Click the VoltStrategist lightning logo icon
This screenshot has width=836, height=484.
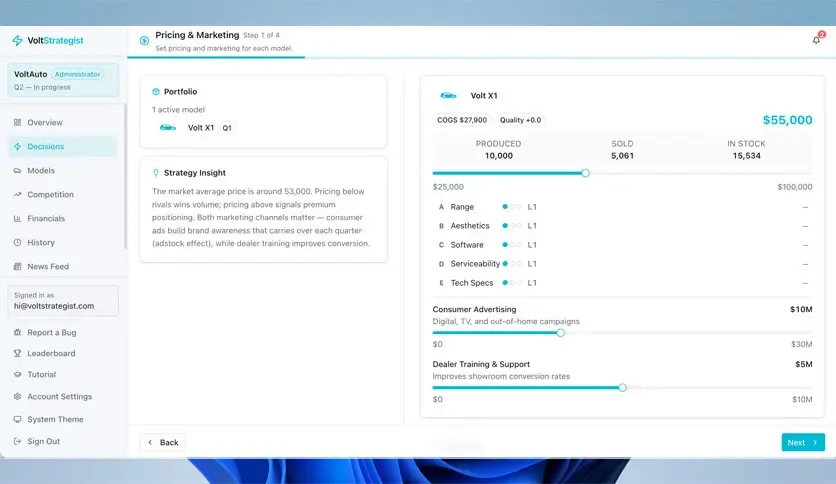[18, 41]
